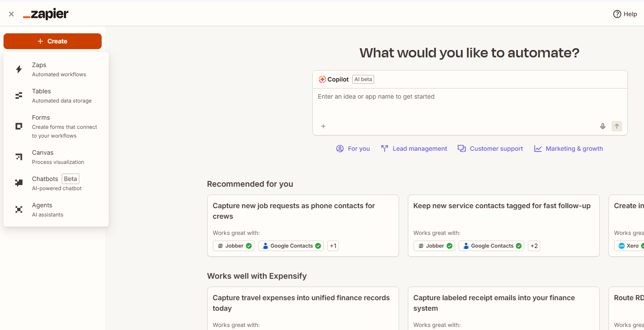Click the Forms icon in menu
Screen dimensions: 644x330
19,126
